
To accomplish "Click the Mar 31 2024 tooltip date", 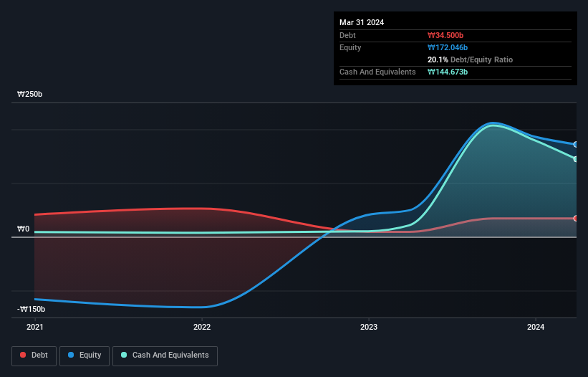I will click(x=362, y=22).
